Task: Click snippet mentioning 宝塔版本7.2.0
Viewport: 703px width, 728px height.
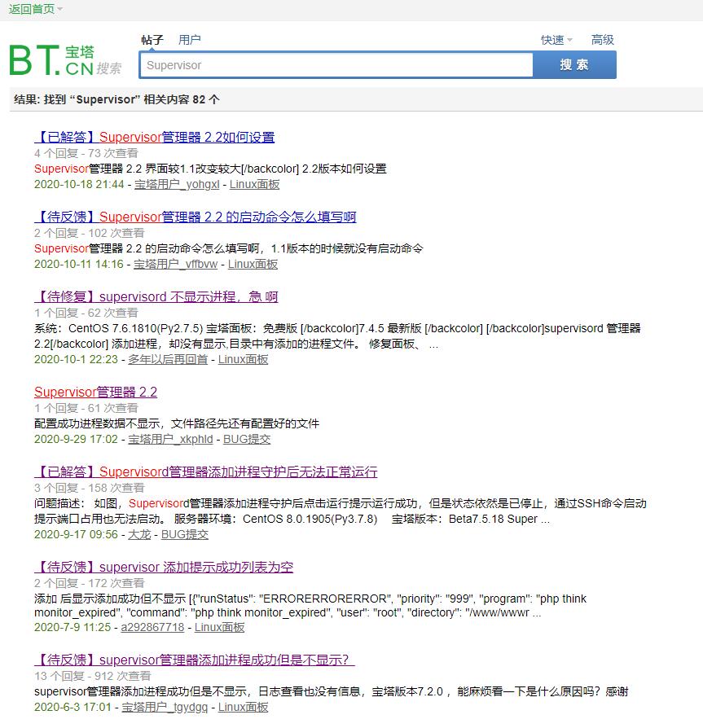Action: pyautogui.click(x=331, y=692)
